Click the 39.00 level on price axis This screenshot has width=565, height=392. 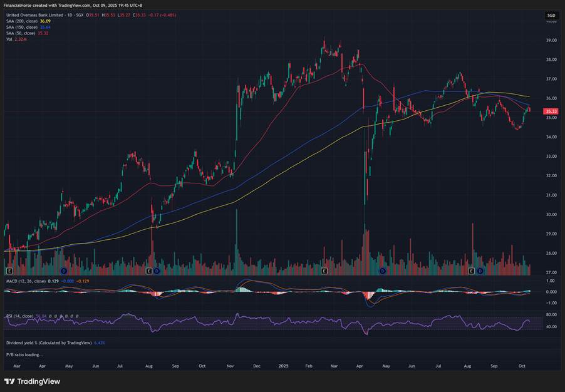point(551,41)
